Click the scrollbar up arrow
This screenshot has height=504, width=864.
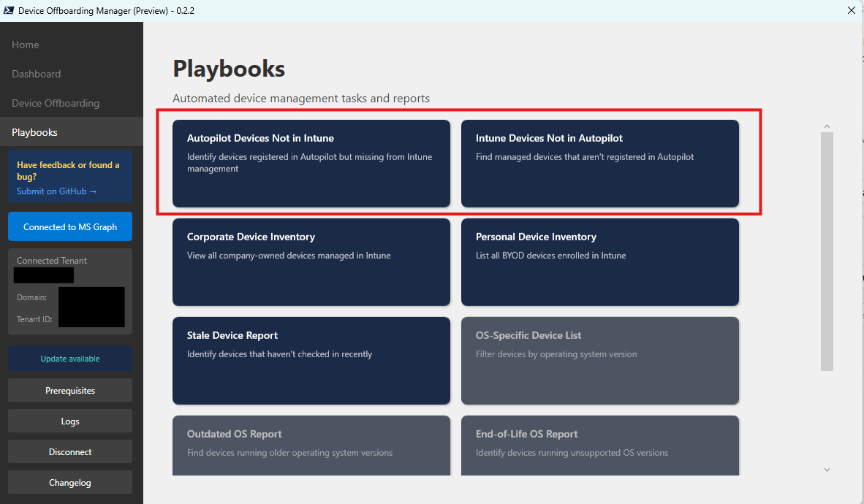pyautogui.click(x=827, y=126)
